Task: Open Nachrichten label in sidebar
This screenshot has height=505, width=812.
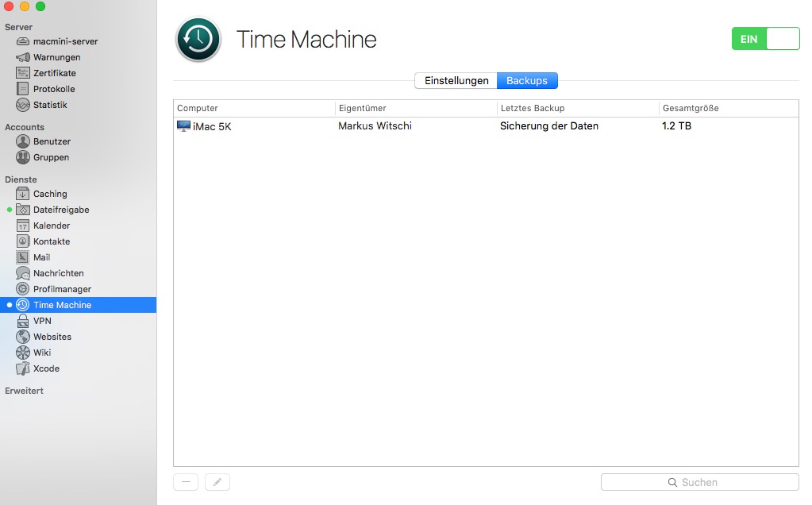Action: click(x=59, y=273)
